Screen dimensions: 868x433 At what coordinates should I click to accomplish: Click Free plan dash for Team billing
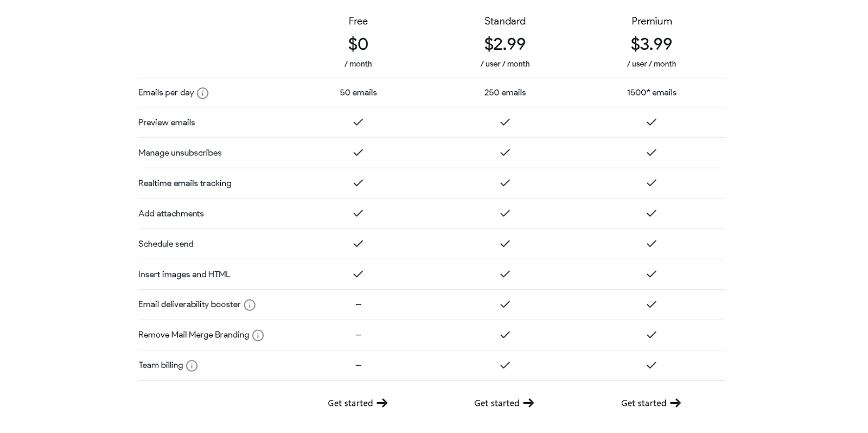(x=358, y=365)
